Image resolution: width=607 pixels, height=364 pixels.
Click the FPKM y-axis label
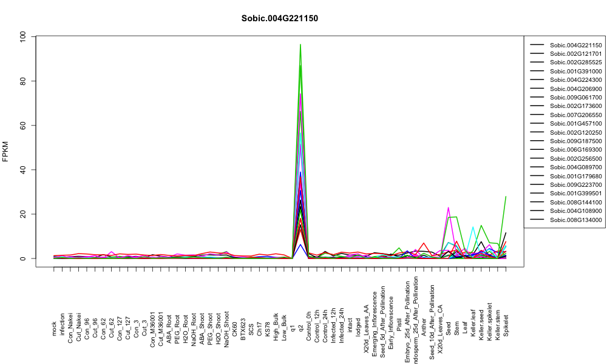pos(6,151)
